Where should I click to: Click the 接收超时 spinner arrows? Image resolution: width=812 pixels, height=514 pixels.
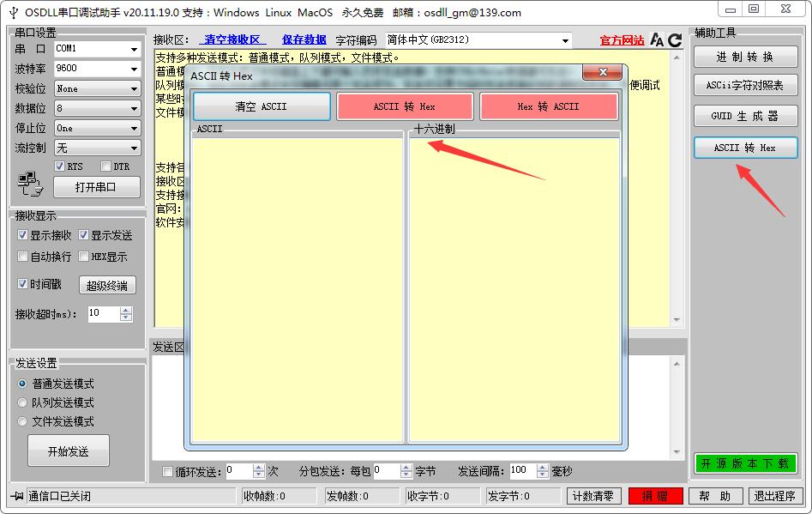click(126, 313)
